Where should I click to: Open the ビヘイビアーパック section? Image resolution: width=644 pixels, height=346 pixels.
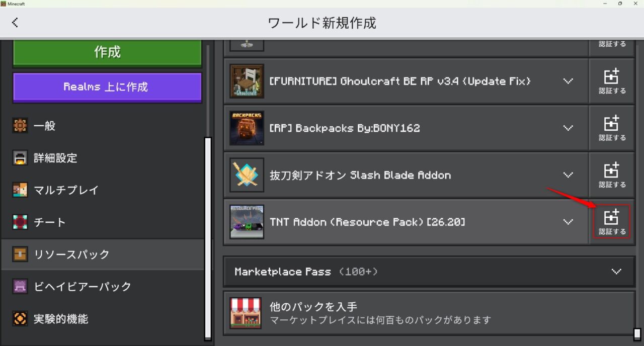103,287
